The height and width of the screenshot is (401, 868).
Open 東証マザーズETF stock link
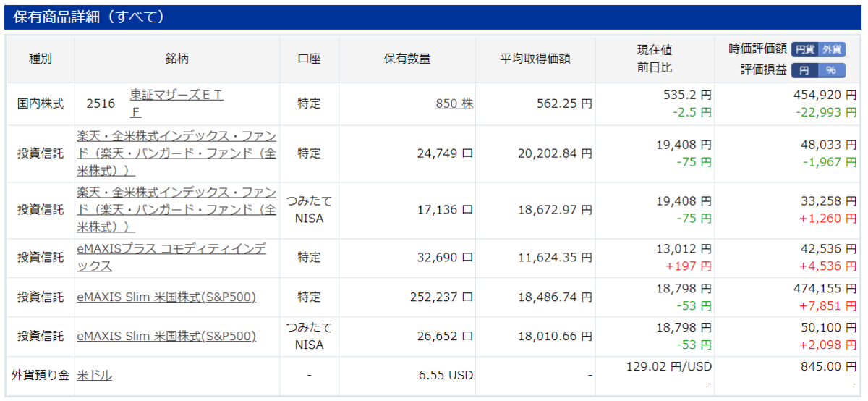(176, 103)
